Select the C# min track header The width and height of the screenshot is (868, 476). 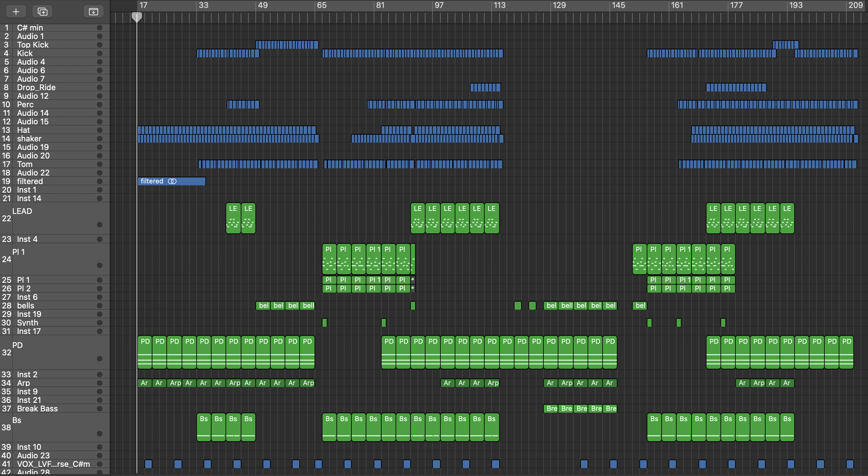pyautogui.click(x=55, y=28)
